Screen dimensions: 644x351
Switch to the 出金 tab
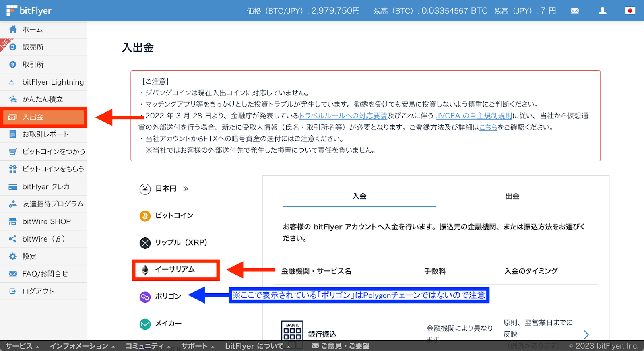coord(512,196)
